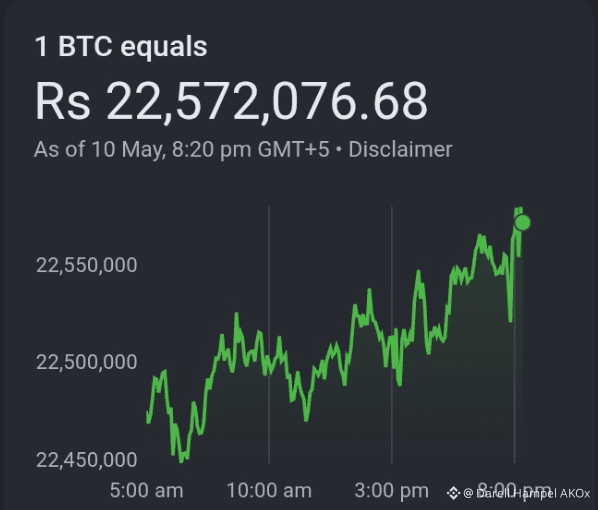The image size is (598, 510).
Task: Click the "1 BTC equals" heading
Action: coord(121,47)
